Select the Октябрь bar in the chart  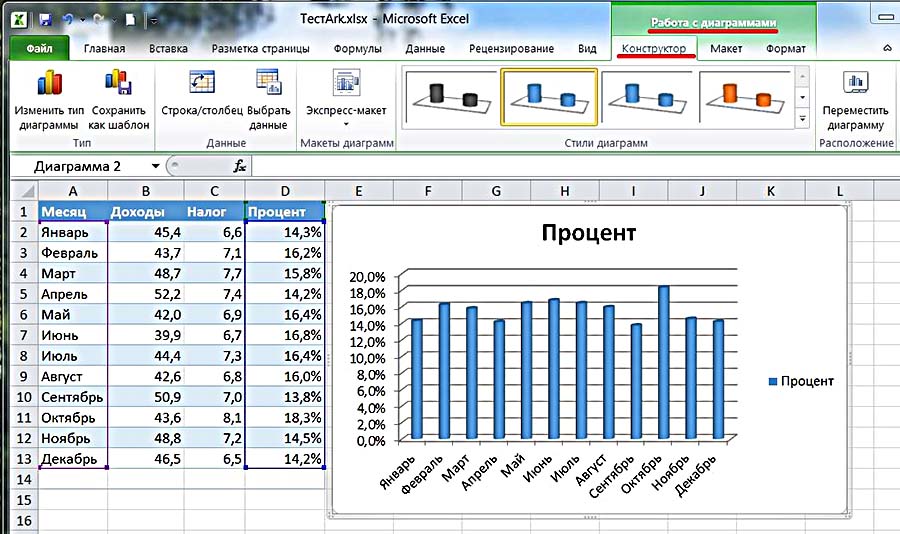tap(664, 363)
